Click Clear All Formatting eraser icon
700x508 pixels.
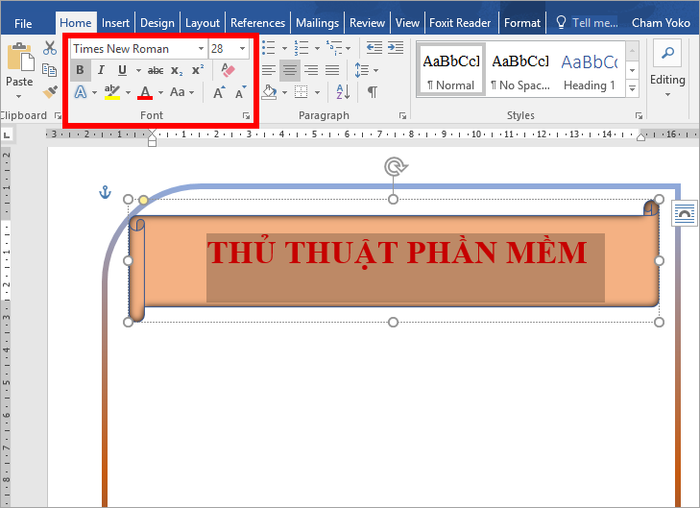click(x=228, y=70)
